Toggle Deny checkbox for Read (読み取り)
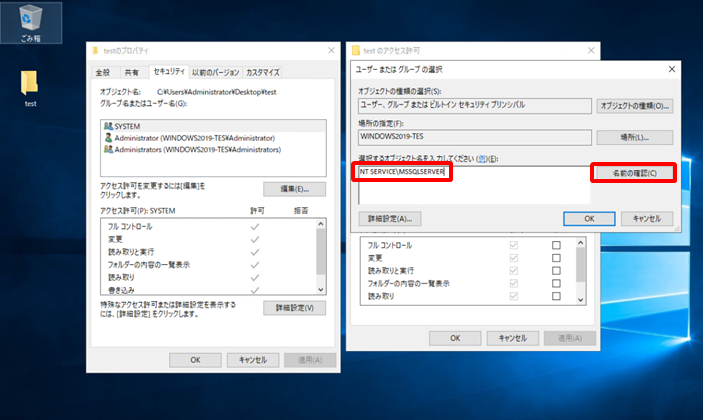Viewport: 703px width, 420px height. click(x=556, y=296)
